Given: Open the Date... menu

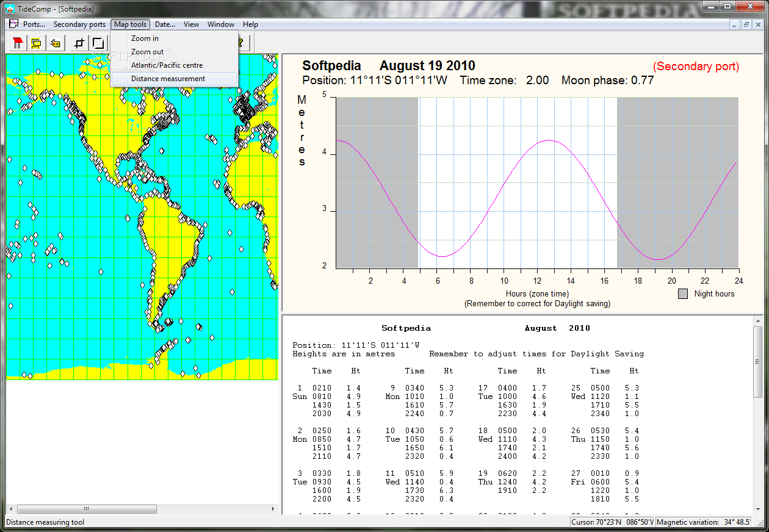Looking at the screenshot, I should coord(165,24).
